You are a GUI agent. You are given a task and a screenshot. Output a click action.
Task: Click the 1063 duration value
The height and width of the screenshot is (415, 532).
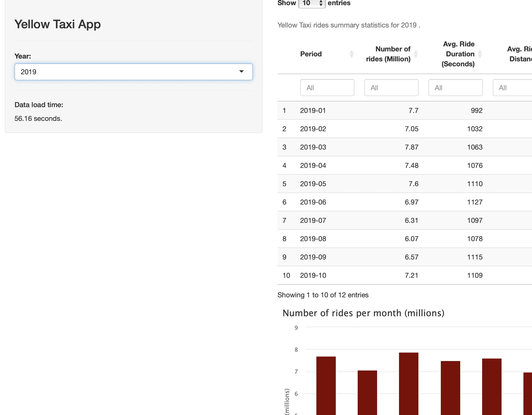[475, 147]
